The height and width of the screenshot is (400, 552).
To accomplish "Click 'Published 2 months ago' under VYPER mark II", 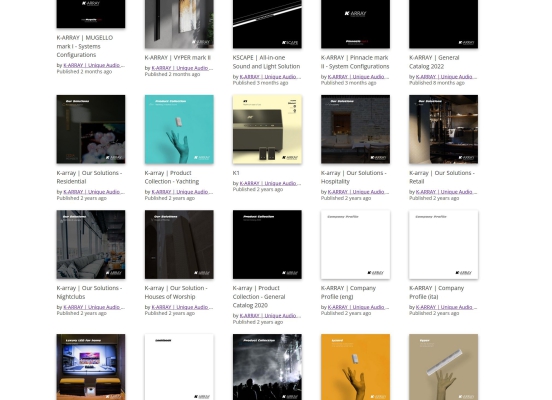I will (x=172, y=74).
